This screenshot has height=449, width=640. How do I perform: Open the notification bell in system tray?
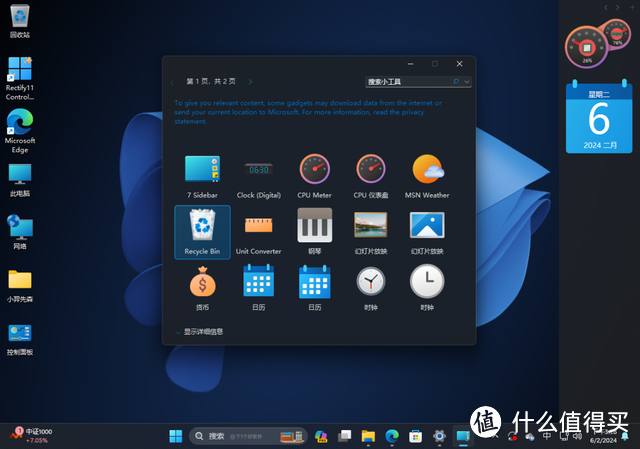[625, 436]
